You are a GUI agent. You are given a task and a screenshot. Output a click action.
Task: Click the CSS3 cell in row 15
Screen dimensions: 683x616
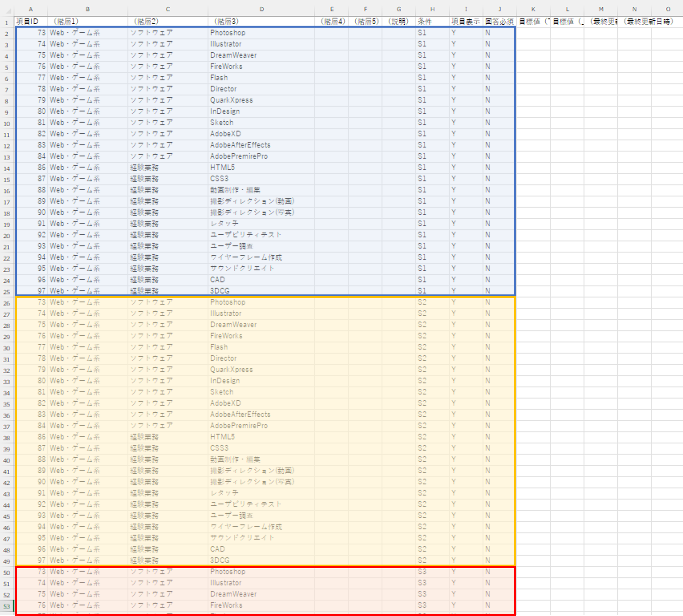click(262, 179)
